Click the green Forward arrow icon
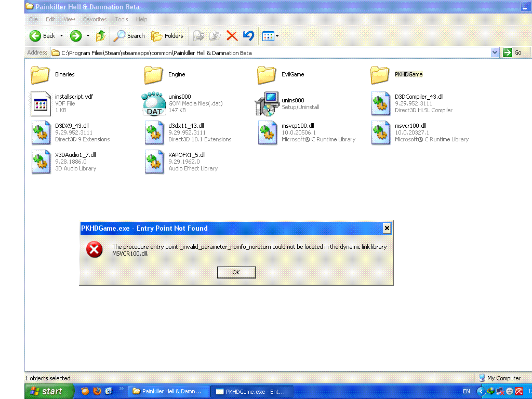Image resolution: width=532 pixels, height=399 pixels. [76, 36]
